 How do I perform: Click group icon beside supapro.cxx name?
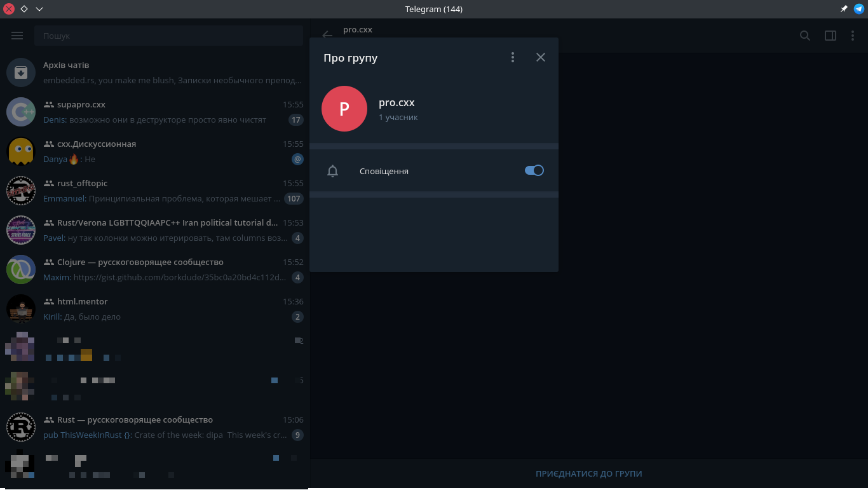tap(49, 104)
